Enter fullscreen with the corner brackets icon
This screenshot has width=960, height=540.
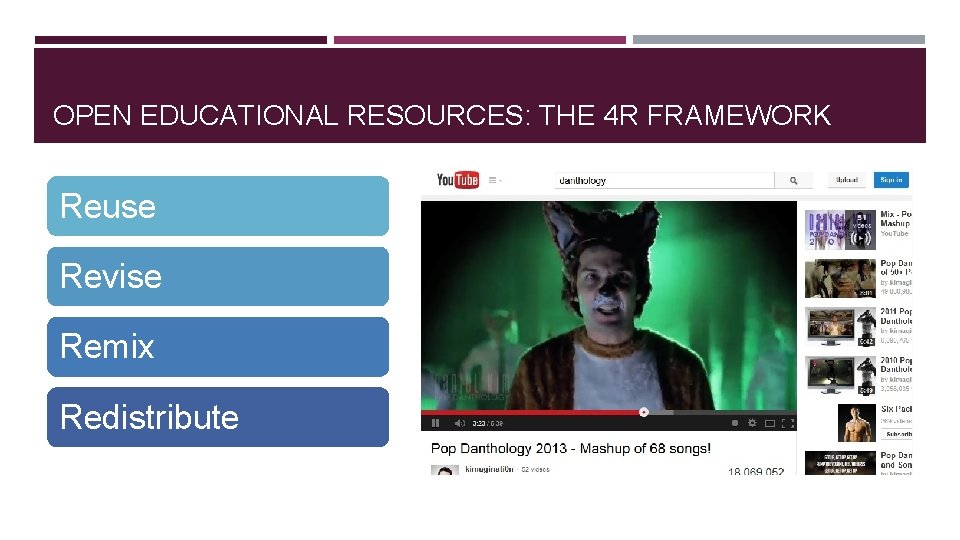point(788,423)
